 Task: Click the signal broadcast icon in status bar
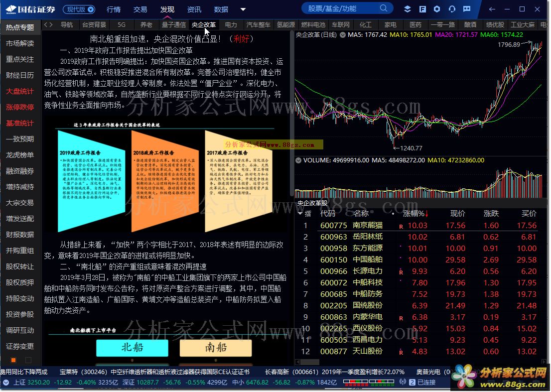click(x=403, y=382)
